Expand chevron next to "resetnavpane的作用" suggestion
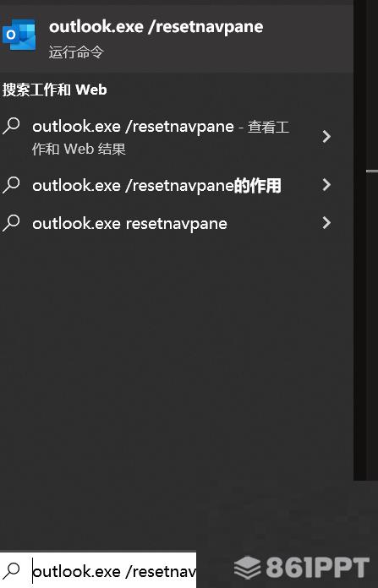 point(326,184)
